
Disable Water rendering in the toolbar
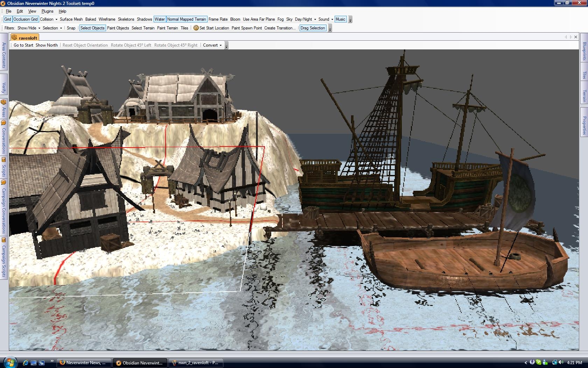(x=160, y=19)
